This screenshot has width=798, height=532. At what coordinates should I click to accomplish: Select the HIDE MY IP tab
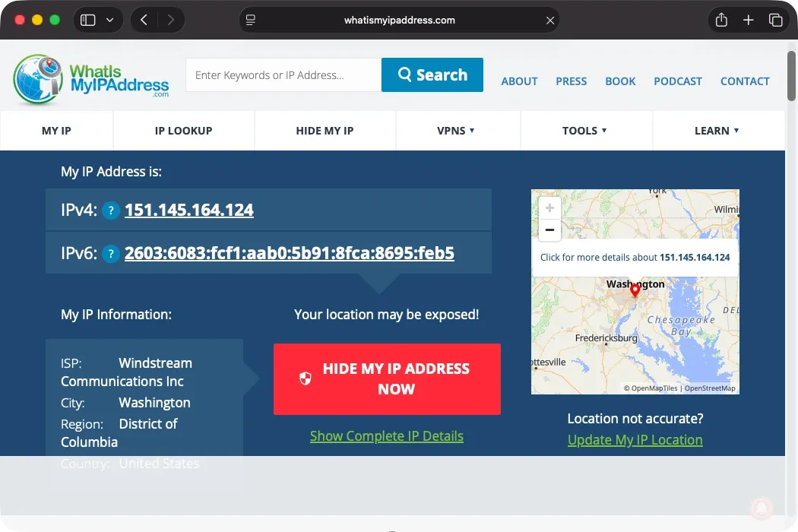point(325,131)
